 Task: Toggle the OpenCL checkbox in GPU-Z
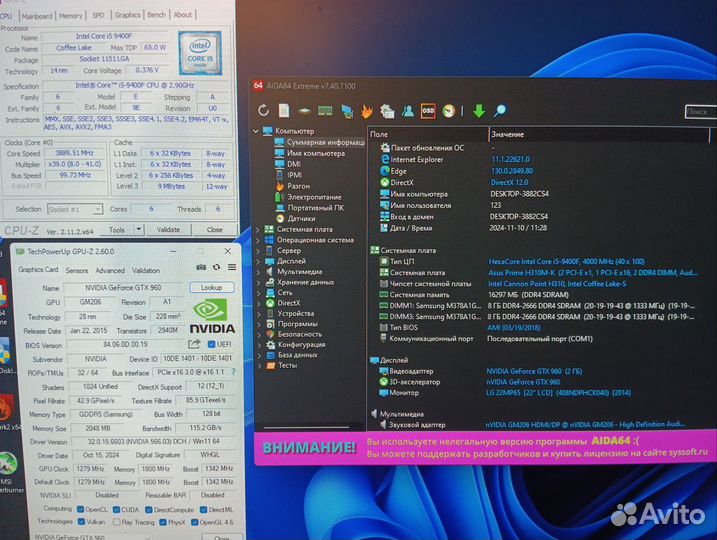(80, 509)
